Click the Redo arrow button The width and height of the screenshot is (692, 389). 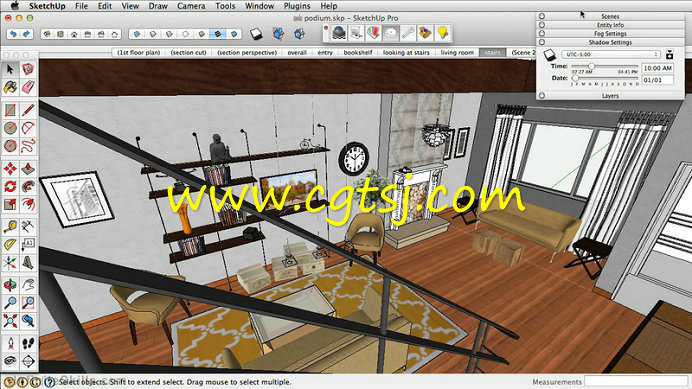coord(26,34)
